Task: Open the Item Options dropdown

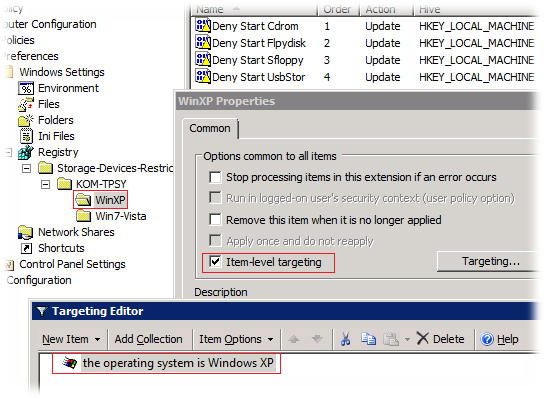Action: point(236,339)
